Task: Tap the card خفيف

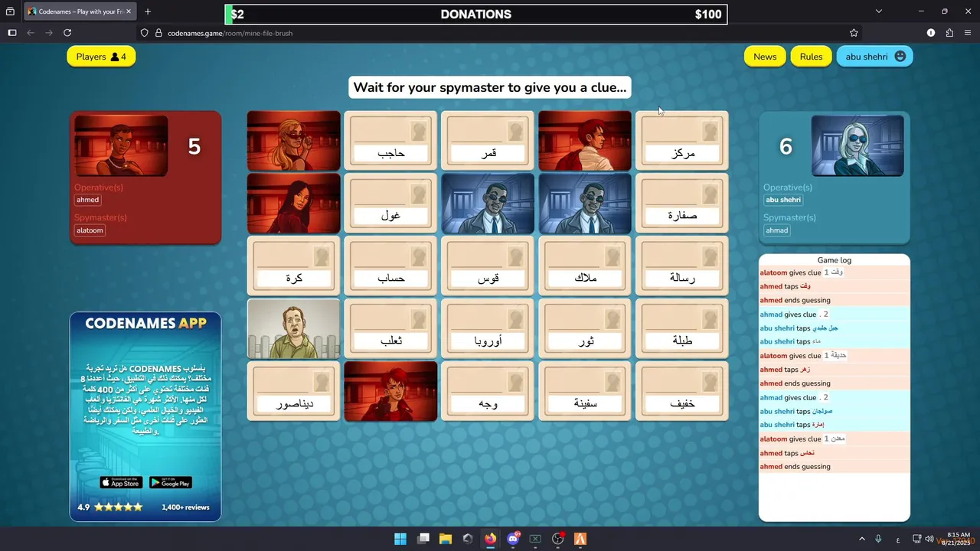Action: click(x=682, y=391)
